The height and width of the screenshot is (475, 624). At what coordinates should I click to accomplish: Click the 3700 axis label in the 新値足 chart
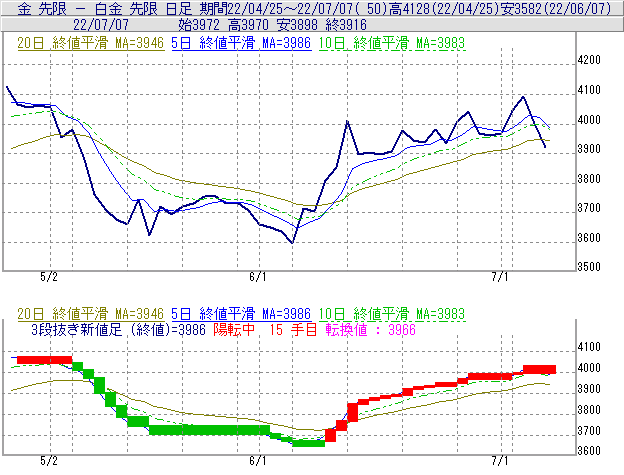point(589,431)
